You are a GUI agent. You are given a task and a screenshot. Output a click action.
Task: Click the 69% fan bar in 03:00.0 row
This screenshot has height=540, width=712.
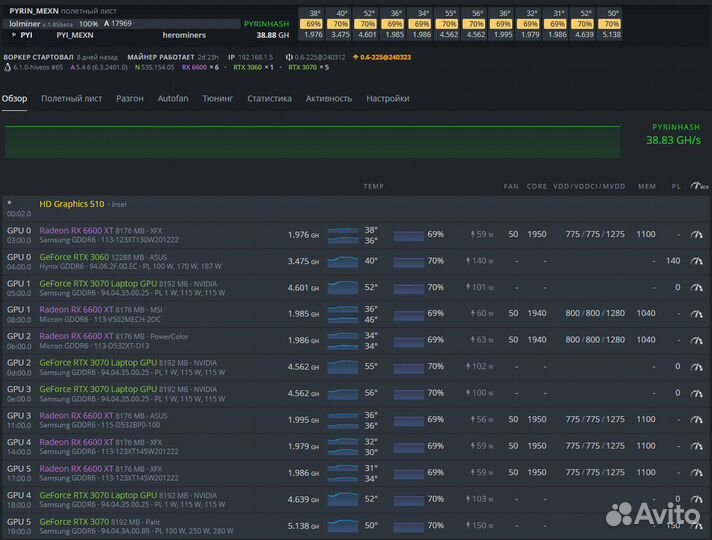tap(409, 234)
